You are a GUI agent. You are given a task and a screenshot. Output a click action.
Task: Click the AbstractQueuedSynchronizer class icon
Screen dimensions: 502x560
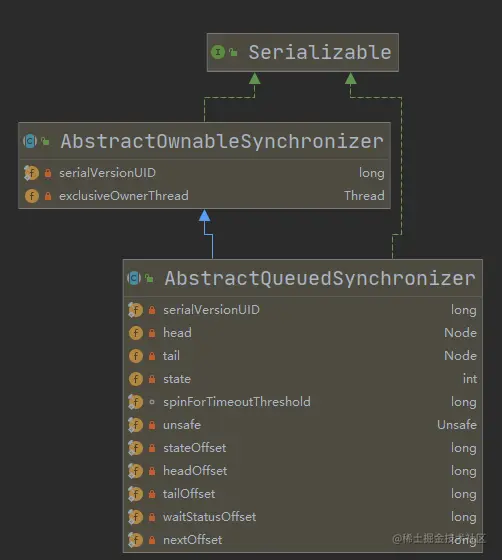[134, 278]
